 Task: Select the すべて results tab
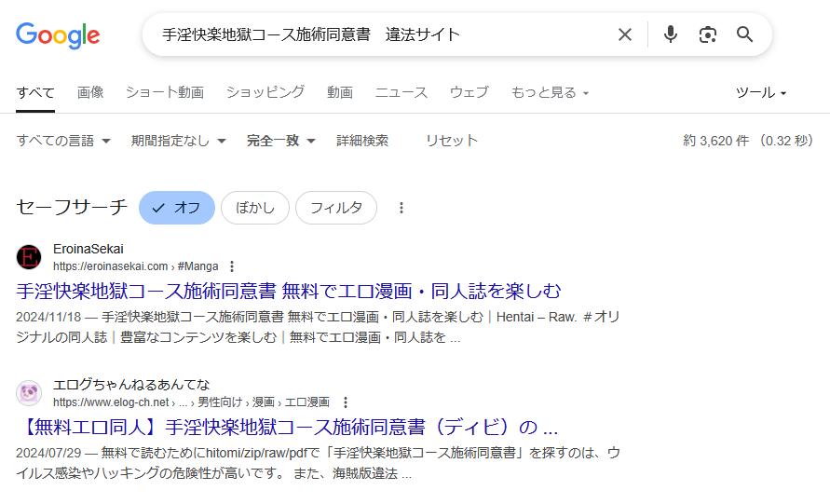35,92
